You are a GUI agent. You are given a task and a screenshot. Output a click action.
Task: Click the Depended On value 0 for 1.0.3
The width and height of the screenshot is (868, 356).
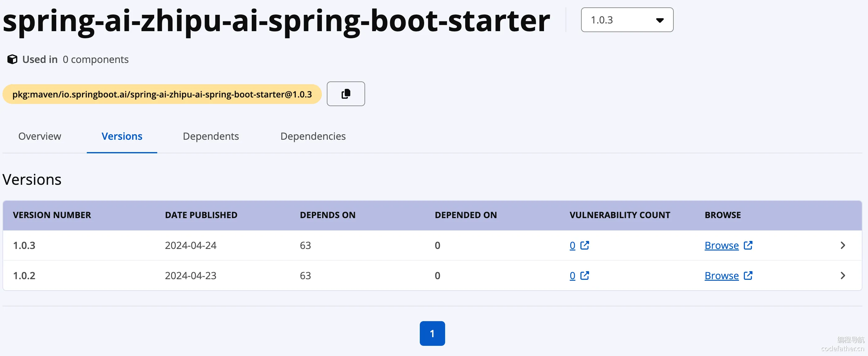click(437, 246)
